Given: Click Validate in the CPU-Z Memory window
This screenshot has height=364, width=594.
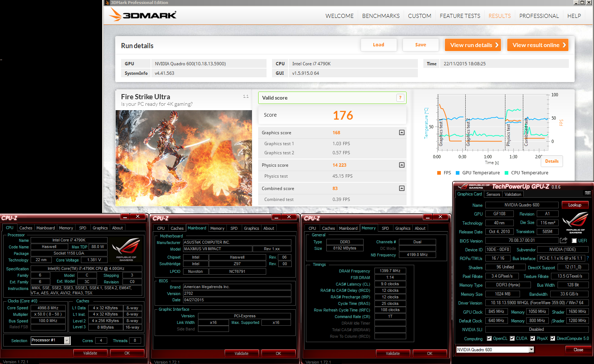Looking at the screenshot, I should click(393, 353).
